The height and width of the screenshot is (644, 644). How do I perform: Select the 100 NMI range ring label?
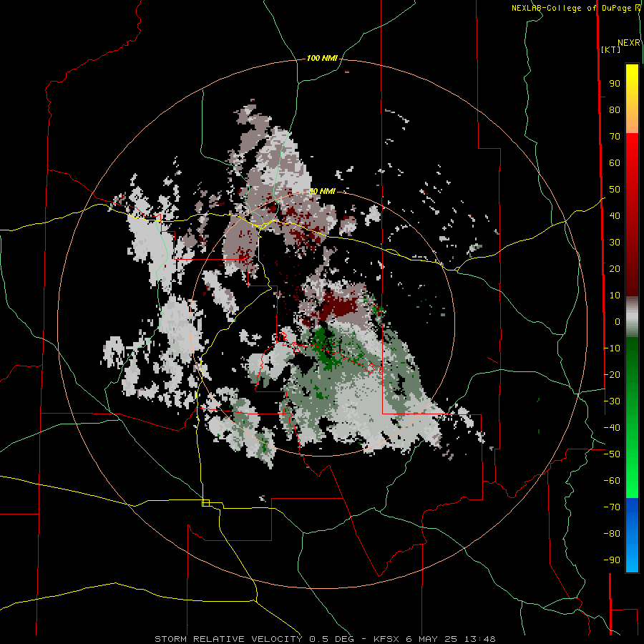coord(322,58)
